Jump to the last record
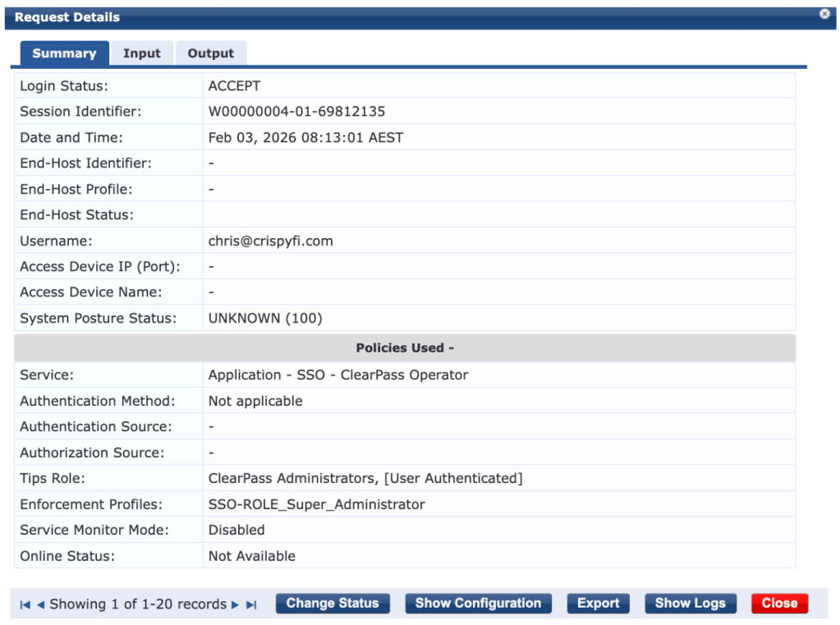Screen dimensions: 840x625 click(x=251, y=605)
